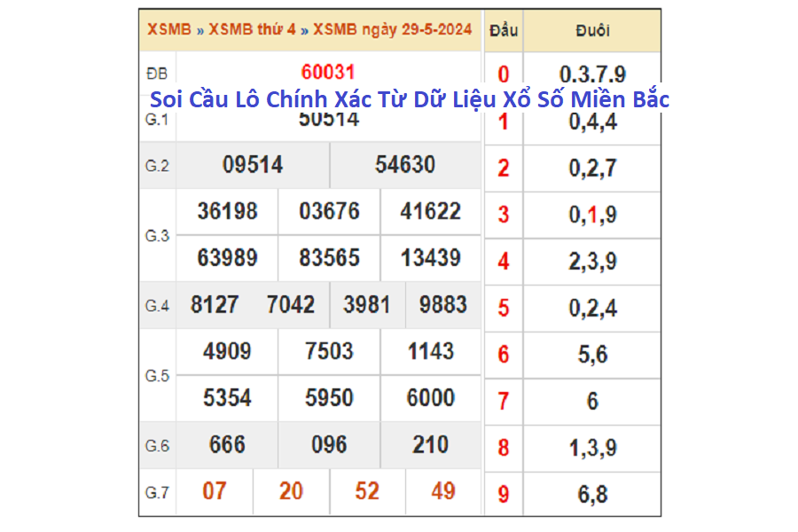Click the blue Soi Cầu Lô headline text
798x532 pixels.
click(x=409, y=98)
